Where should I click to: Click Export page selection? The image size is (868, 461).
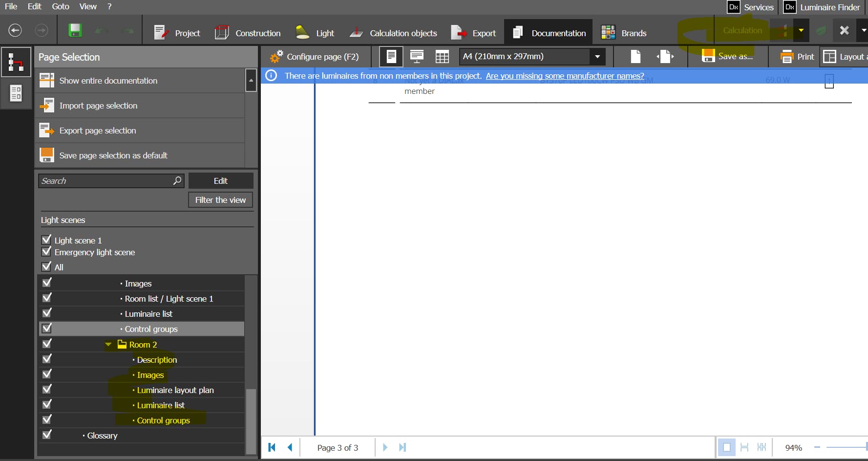(140, 131)
